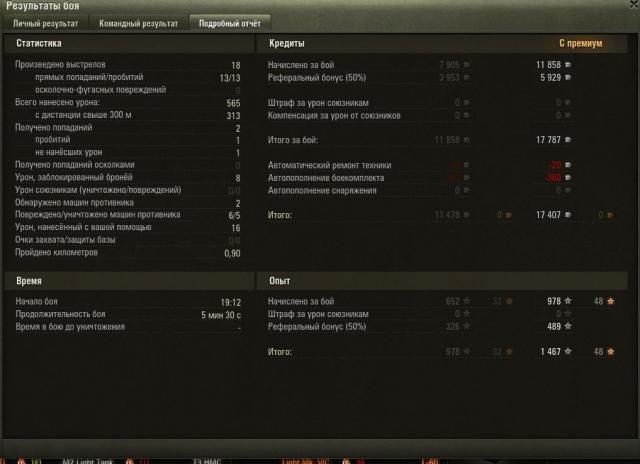The height and width of the screenshot is (464, 640).
Task: Click the С премиум column header
Action: click(x=580, y=43)
